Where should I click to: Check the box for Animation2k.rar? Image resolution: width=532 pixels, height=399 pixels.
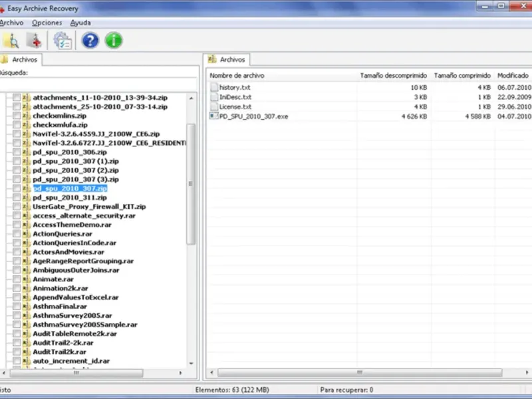tap(17, 289)
